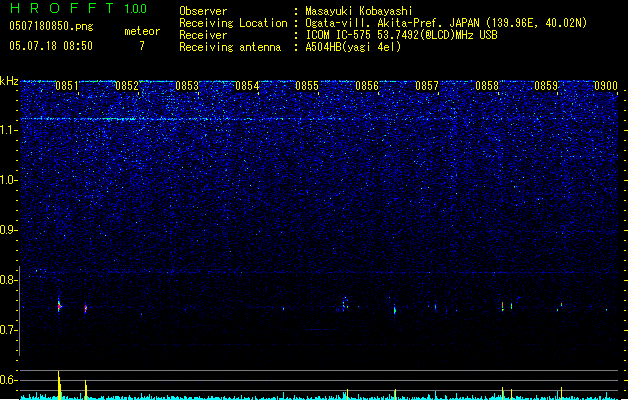Click the meteor count label
Viewport: 629px width, 400px height.
click(x=142, y=31)
